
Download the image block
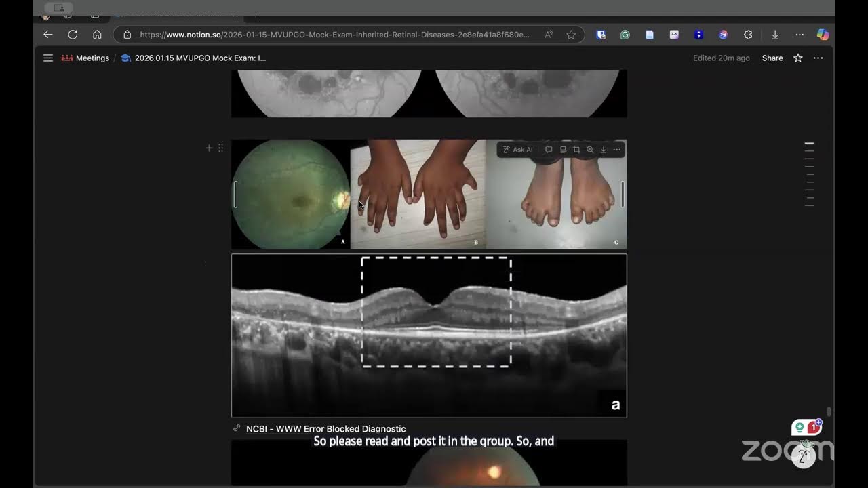tap(603, 150)
